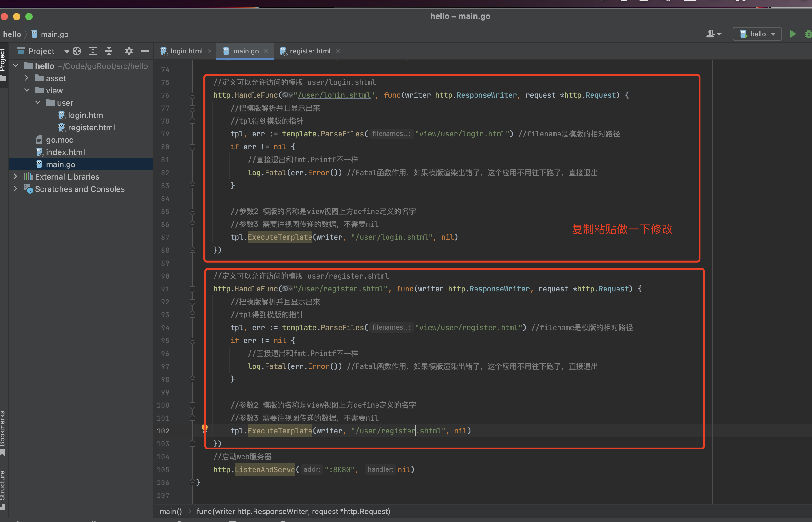The width and height of the screenshot is (812, 522).
Task: Expand Scratches and Consoles node
Action: coord(16,188)
